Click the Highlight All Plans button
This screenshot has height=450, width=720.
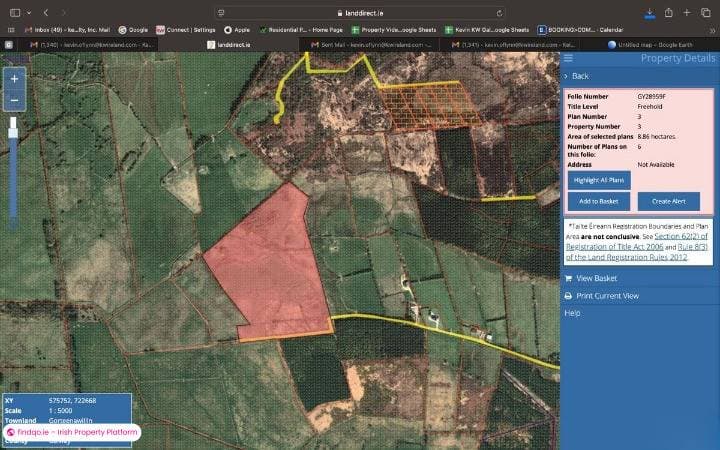(599, 180)
